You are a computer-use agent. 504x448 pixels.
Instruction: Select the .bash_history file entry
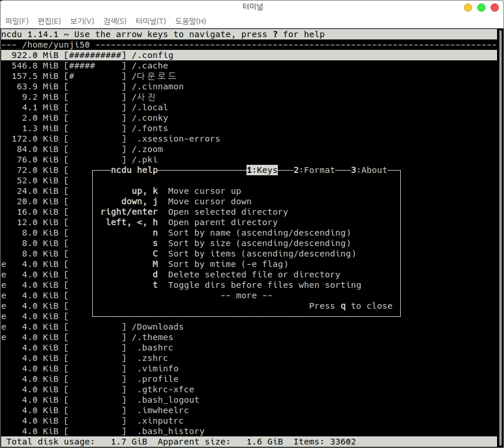171,431
